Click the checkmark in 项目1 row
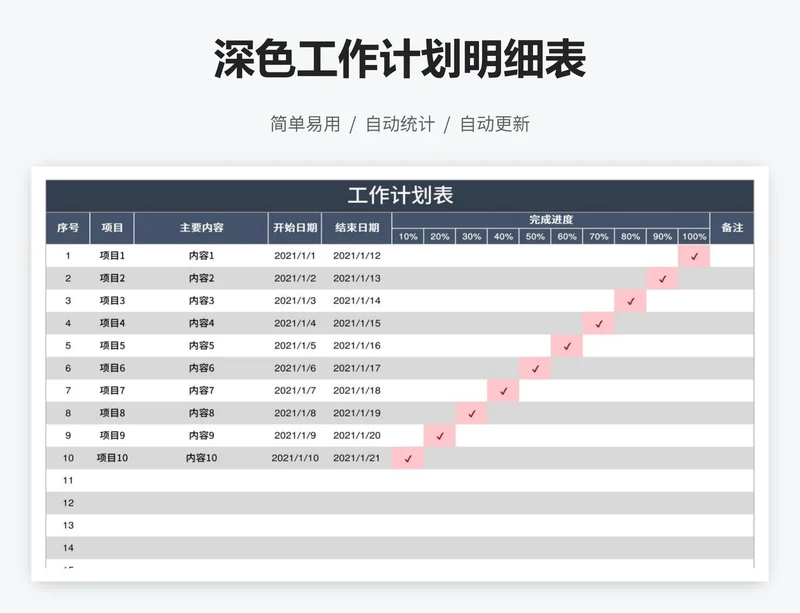Image resolution: width=800 pixels, height=613 pixels. (x=694, y=256)
